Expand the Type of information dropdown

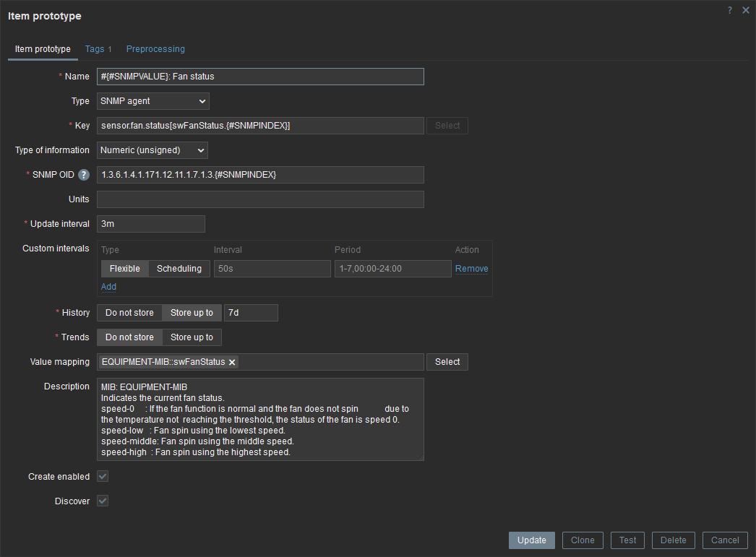pos(153,150)
